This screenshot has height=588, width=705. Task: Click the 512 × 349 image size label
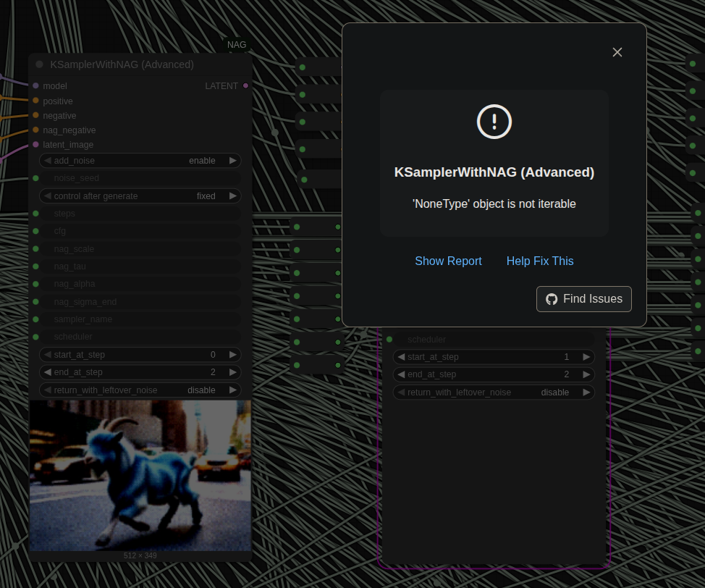pyautogui.click(x=140, y=555)
